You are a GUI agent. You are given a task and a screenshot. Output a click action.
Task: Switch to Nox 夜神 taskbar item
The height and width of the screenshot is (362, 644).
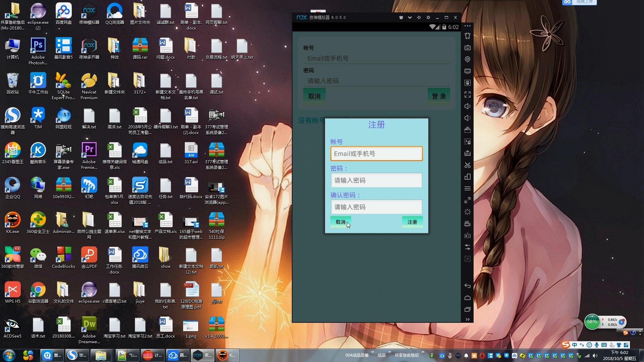click(203, 355)
